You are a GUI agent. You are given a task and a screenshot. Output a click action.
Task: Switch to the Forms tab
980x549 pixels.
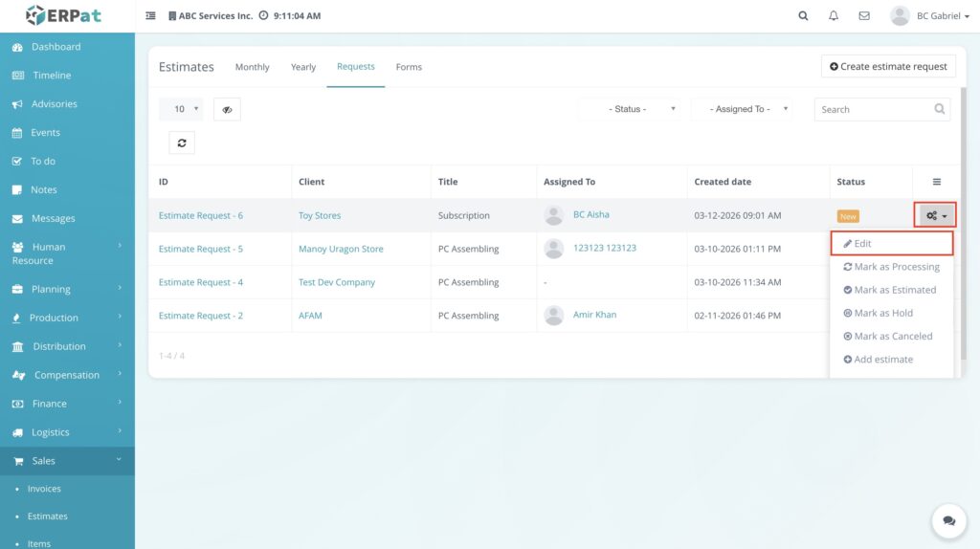(x=409, y=67)
